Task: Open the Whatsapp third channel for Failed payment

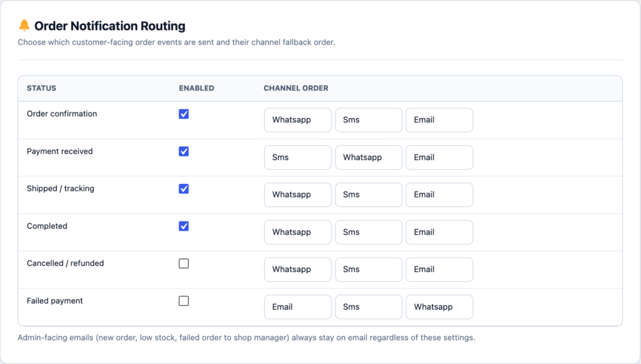Action: point(439,307)
